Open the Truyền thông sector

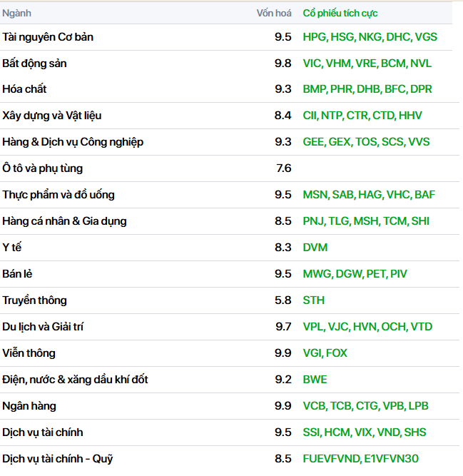click(34, 300)
